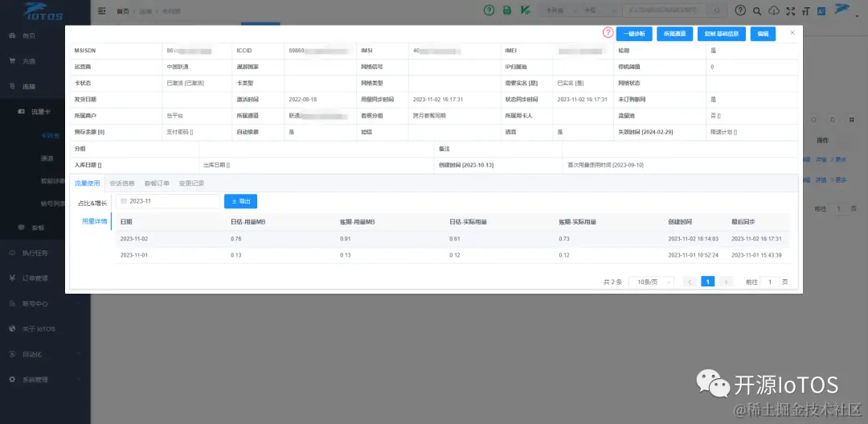
Task: Select 通道 in the sidebar
Action: pyautogui.click(x=47, y=158)
